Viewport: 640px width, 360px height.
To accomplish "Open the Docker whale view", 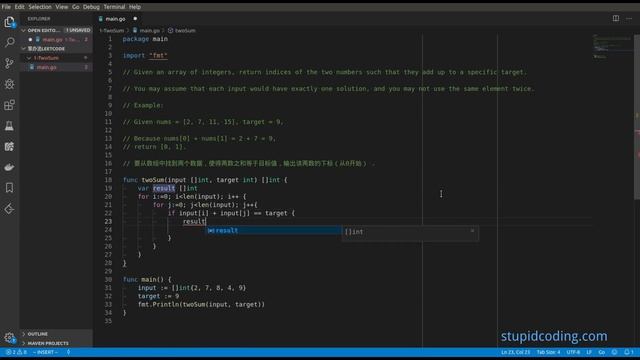I will click(x=9, y=167).
